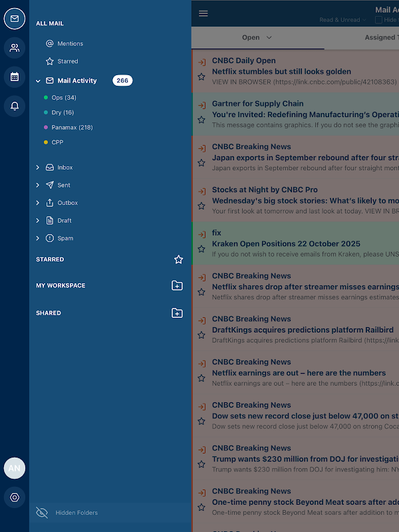Select Mail Activity folder label
Screen dimensions: 399x532
click(x=77, y=80)
